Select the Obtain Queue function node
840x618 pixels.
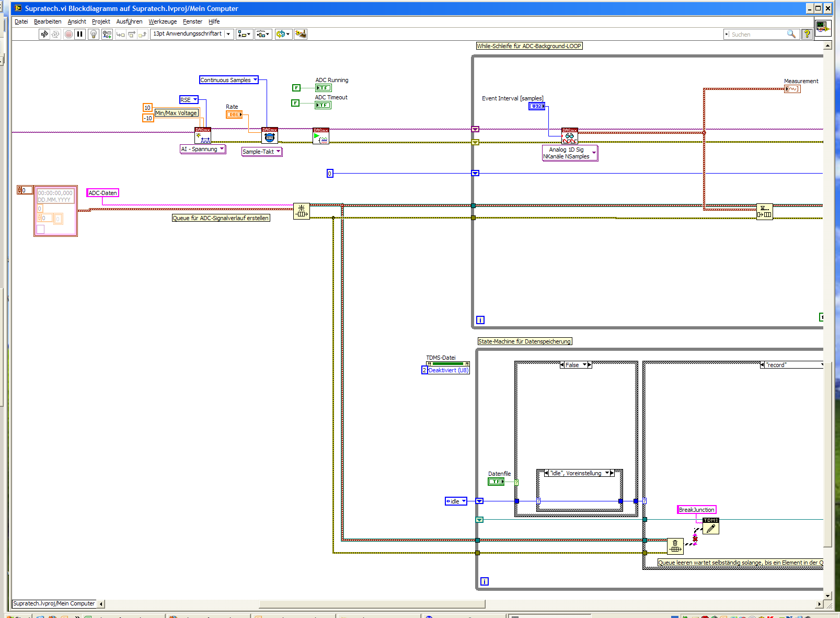click(302, 211)
